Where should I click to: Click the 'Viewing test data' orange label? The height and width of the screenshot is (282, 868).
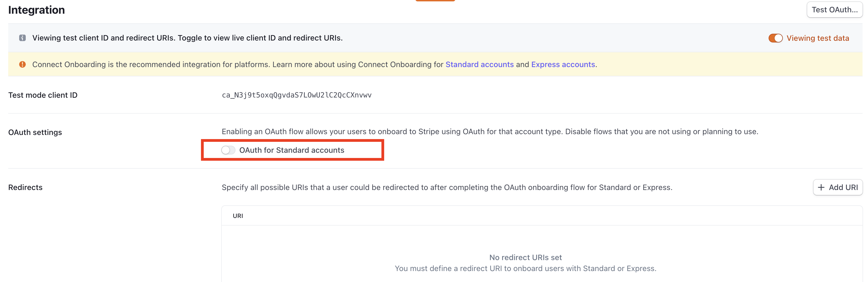pyautogui.click(x=817, y=38)
